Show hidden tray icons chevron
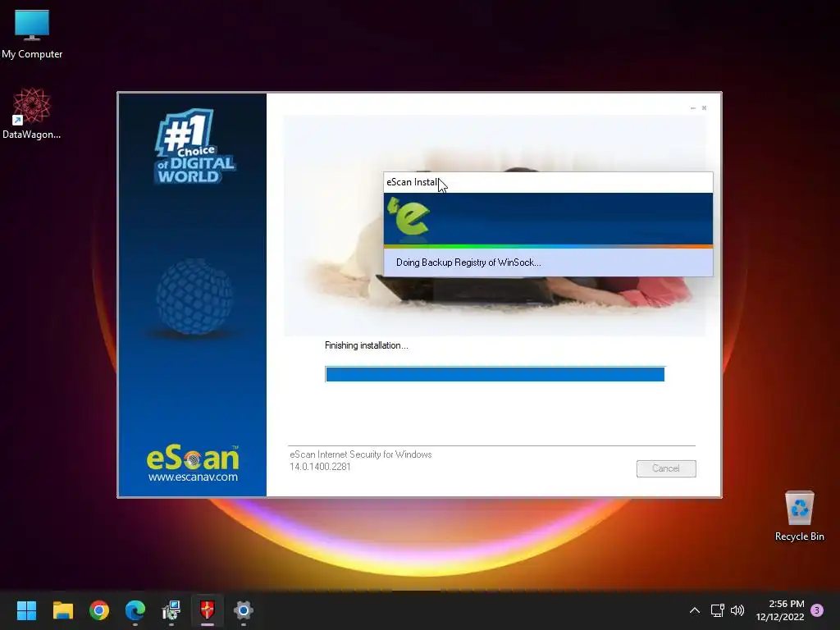The image size is (840, 630). pyautogui.click(x=695, y=610)
